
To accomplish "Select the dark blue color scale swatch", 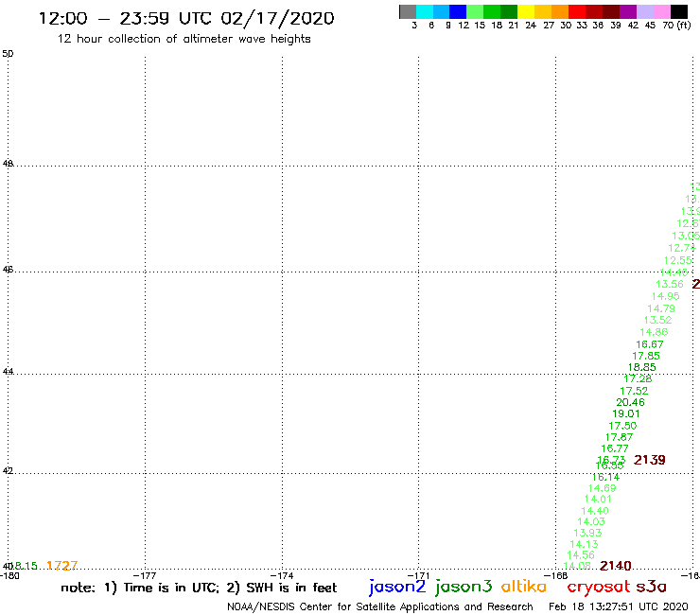I will 458,11.
